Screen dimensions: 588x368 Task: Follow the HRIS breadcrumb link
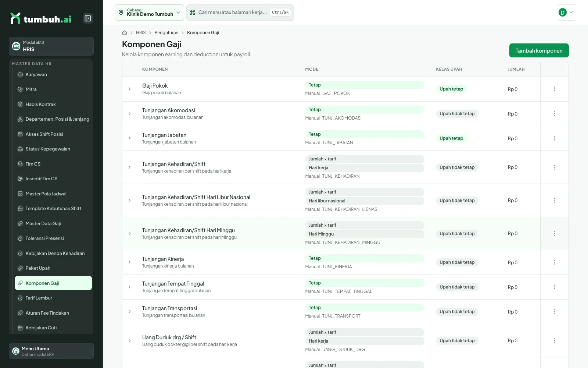[141, 33]
